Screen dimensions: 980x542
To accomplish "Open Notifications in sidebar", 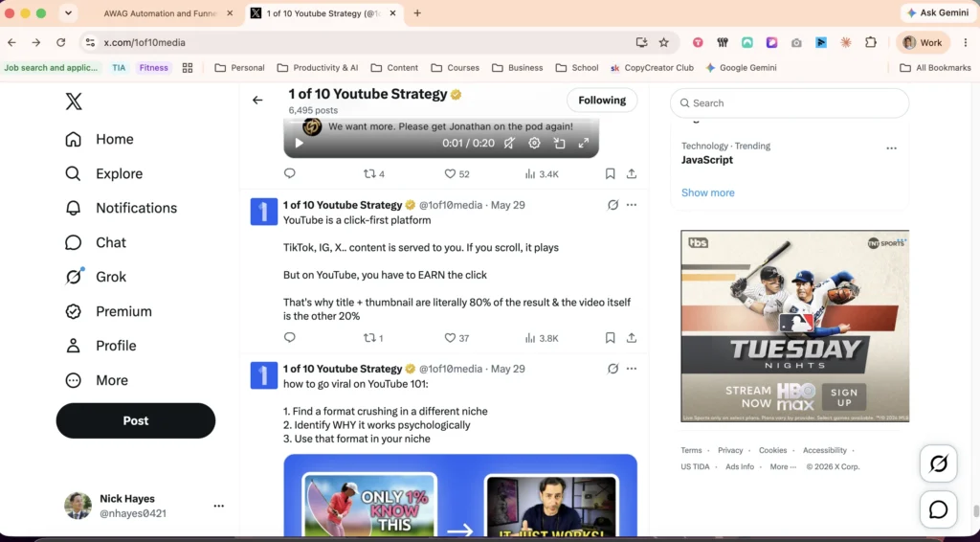I will pos(122,208).
